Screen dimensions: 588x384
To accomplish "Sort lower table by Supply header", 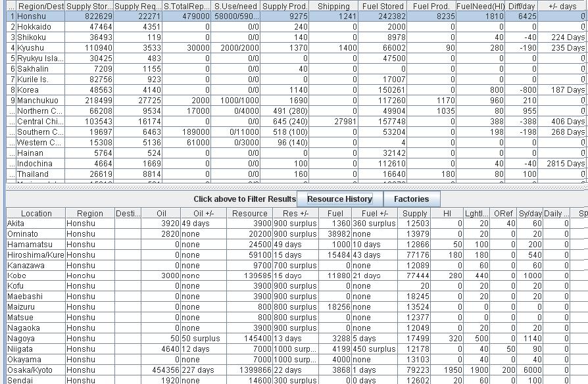I will [414, 213].
